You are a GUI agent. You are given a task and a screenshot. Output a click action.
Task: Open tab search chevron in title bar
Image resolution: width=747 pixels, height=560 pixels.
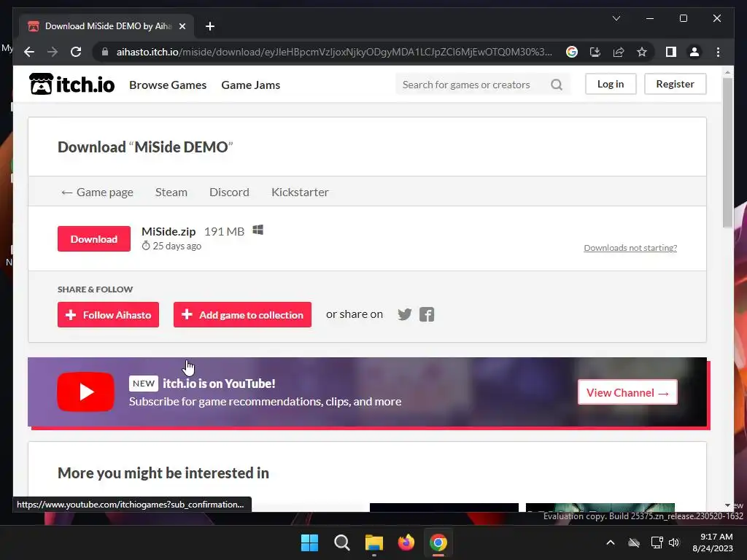coord(616,18)
